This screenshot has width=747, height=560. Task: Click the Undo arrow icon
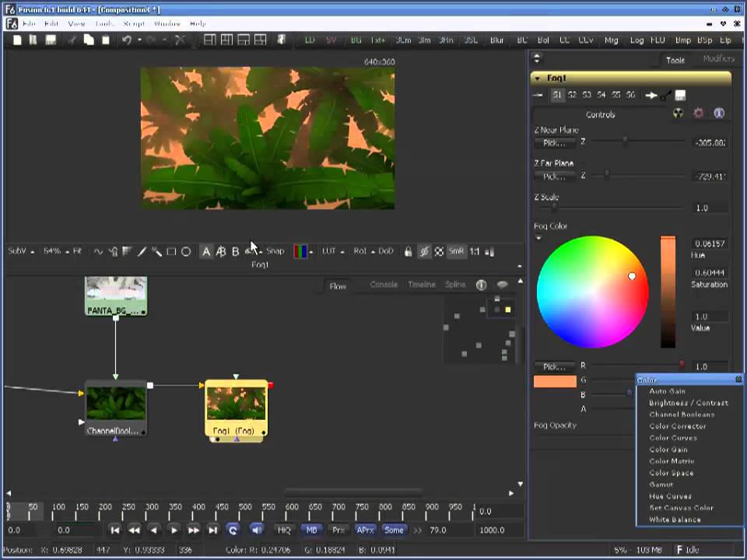[x=127, y=40]
